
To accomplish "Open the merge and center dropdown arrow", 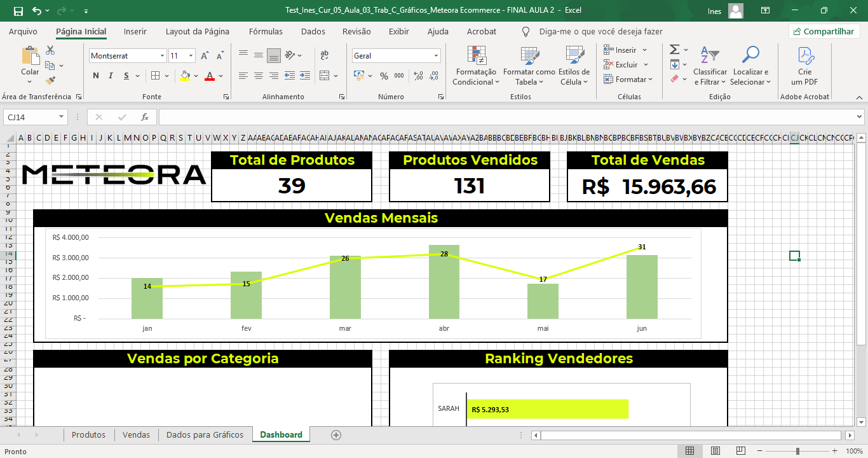I will pos(336,76).
